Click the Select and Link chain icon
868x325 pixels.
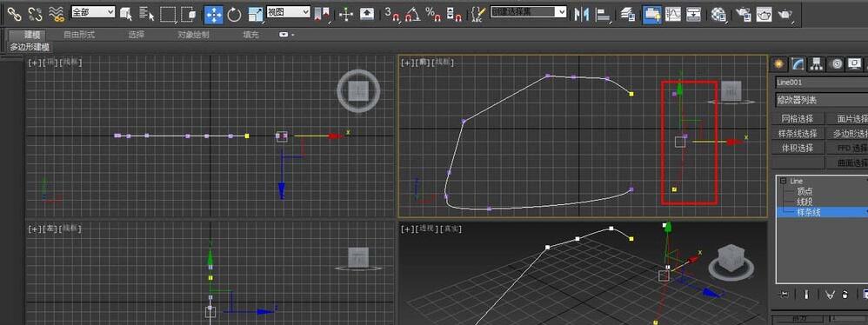click(14, 14)
